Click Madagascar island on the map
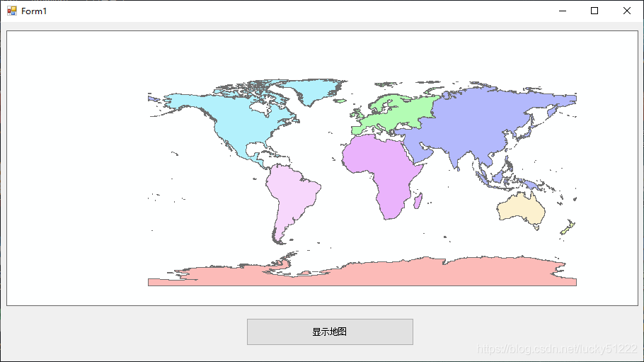 [418, 200]
